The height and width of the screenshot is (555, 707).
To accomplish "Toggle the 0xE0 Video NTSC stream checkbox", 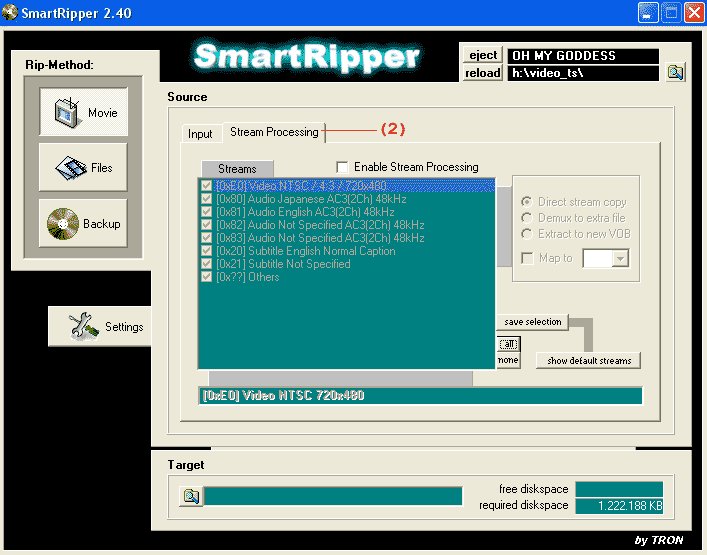I will (x=207, y=185).
